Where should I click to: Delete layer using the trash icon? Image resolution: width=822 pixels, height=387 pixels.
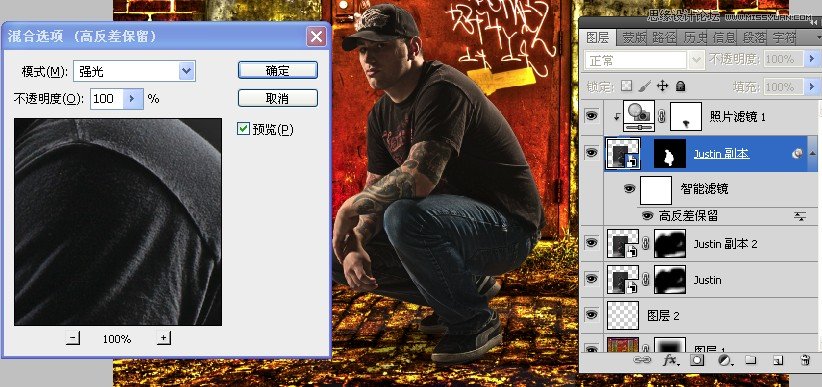(805, 360)
